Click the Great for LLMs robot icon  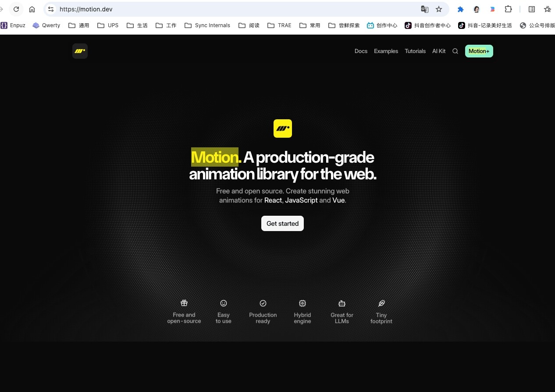pyautogui.click(x=342, y=303)
